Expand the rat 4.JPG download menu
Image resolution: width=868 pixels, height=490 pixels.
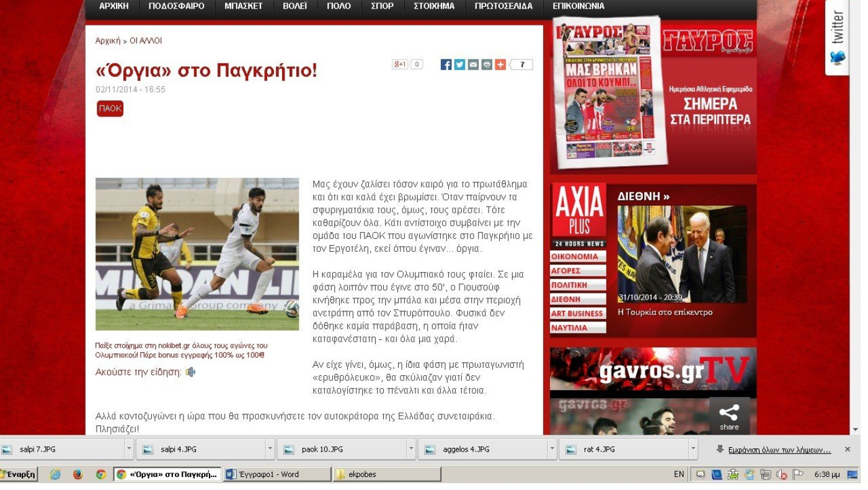[693, 449]
